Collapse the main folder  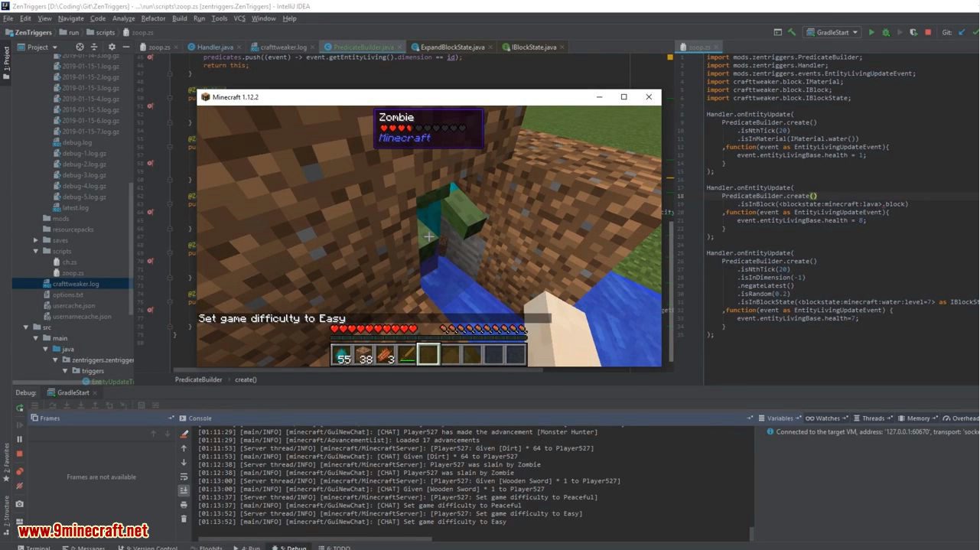pos(35,338)
